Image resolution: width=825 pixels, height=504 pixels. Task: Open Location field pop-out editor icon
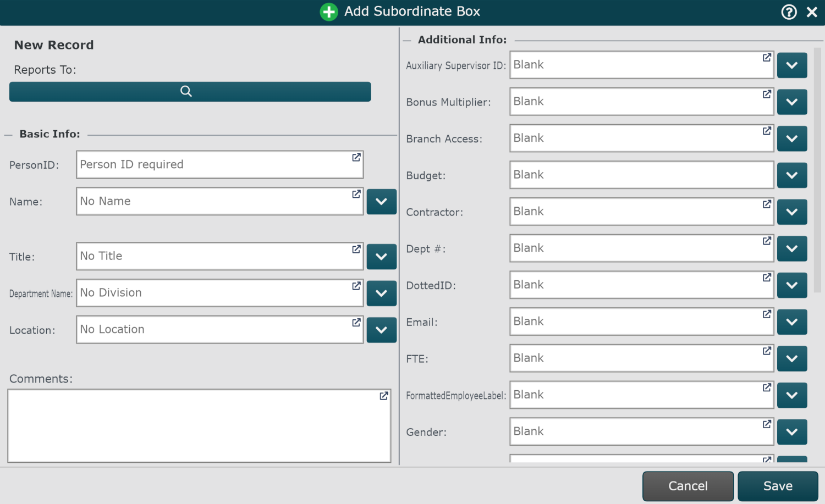pyautogui.click(x=356, y=323)
